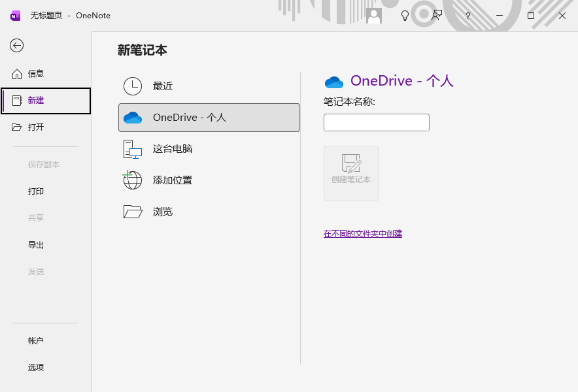Screen dimensions: 578x392
Task: Click the lightbulb ideas icon
Action: point(405,16)
